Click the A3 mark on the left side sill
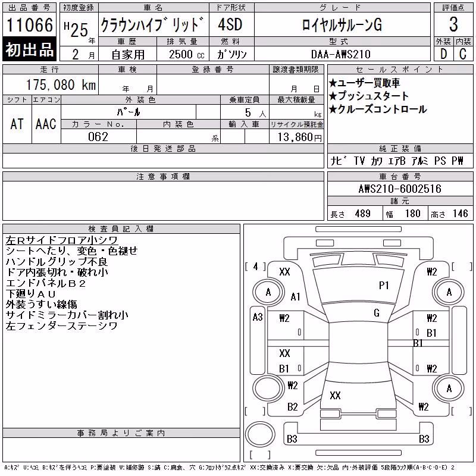This screenshot has width=476, height=476. point(258,317)
